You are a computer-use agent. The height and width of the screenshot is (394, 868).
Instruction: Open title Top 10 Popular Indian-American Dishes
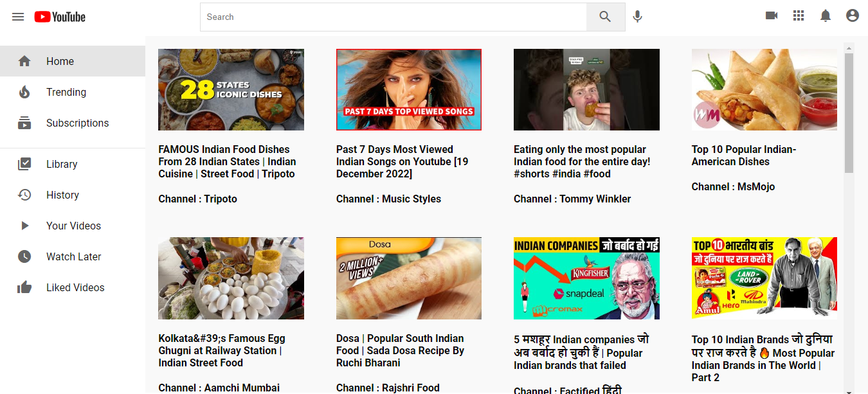pyautogui.click(x=744, y=156)
